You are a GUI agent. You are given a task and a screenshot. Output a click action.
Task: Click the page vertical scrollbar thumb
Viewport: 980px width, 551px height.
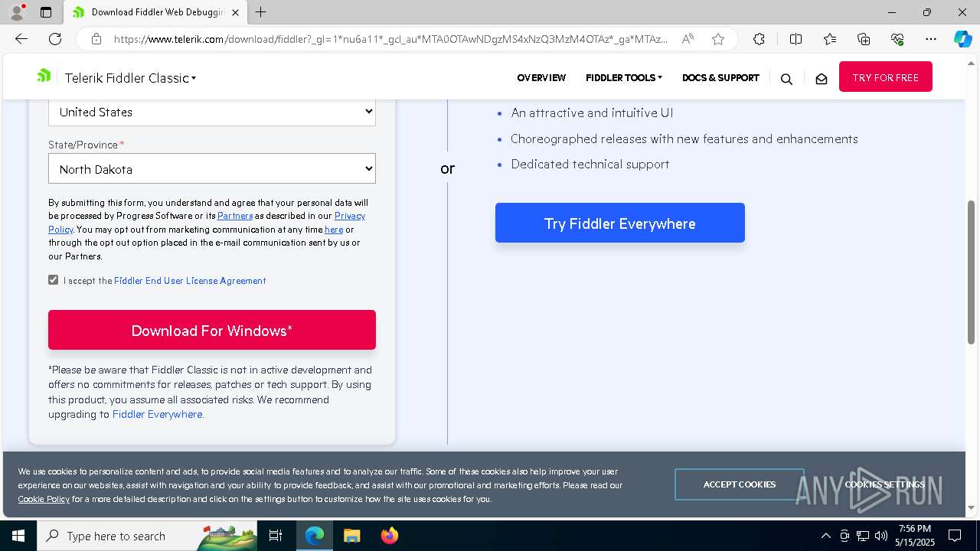point(972,272)
